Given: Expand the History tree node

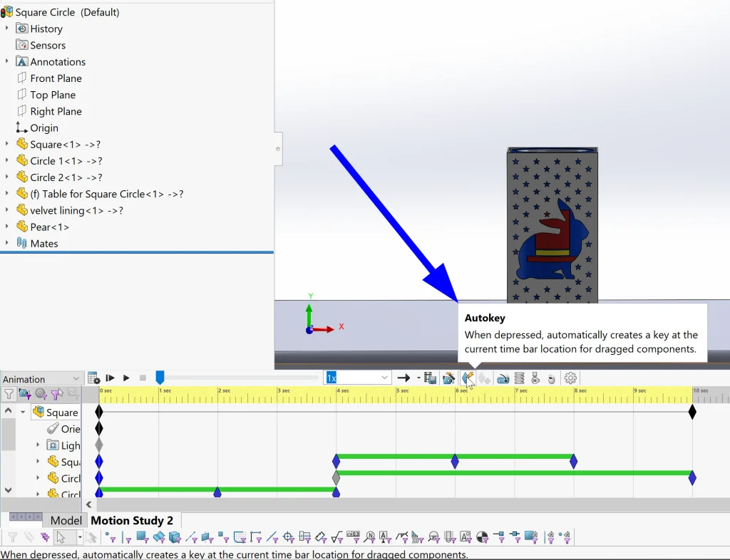Looking at the screenshot, I should 6,28.
